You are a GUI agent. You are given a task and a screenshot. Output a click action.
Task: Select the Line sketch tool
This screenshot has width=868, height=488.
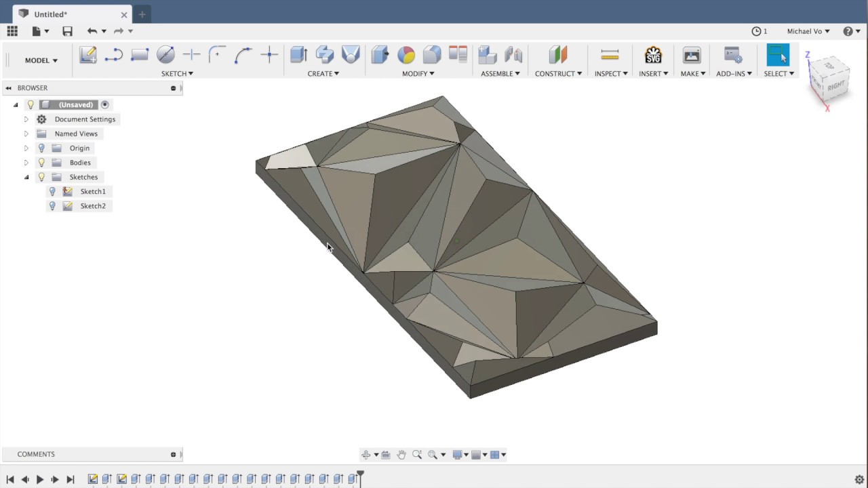click(x=113, y=55)
